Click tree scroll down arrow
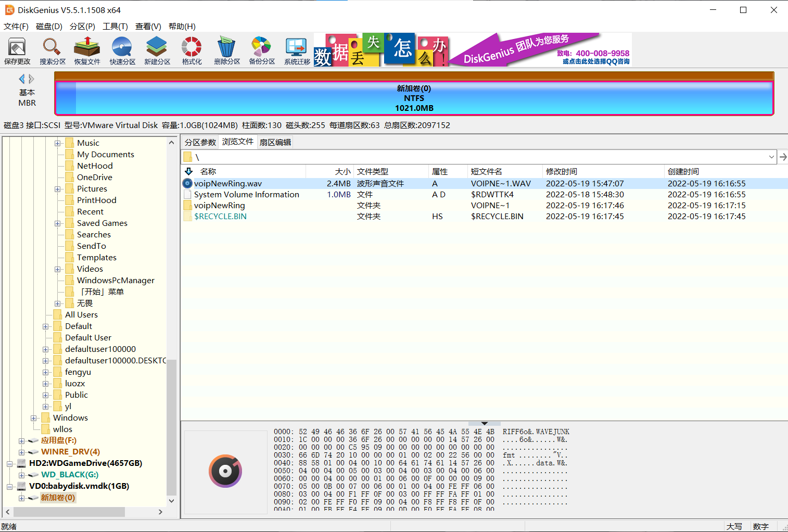788x532 pixels. tap(171, 501)
